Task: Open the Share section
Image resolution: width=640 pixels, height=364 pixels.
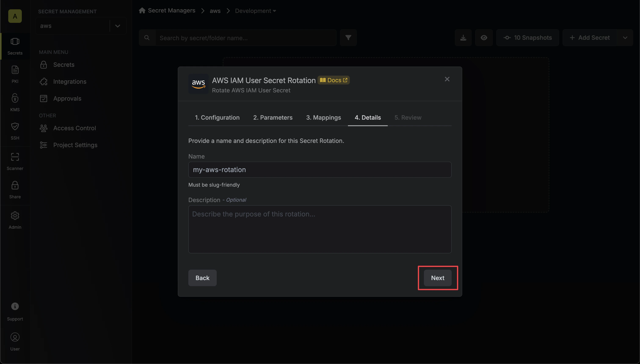Action: pos(15,190)
